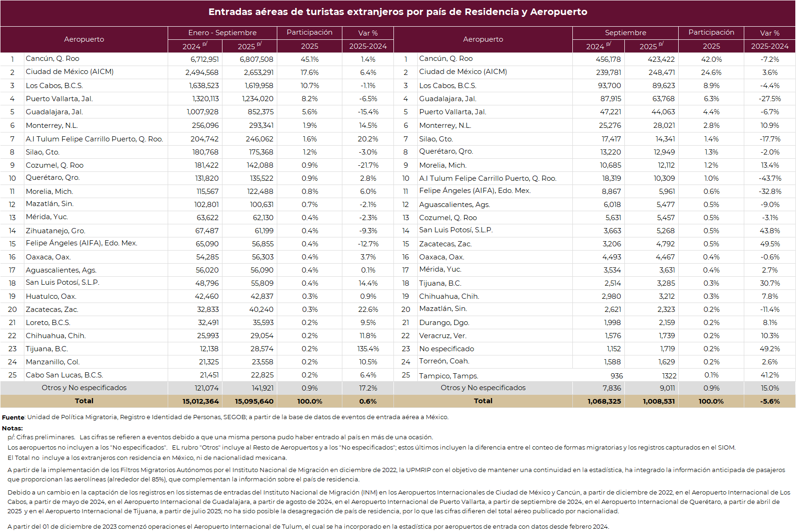The image size is (800, 532).
Task: Select the Durango, Dgo. airport row
Action: (444, 323)
